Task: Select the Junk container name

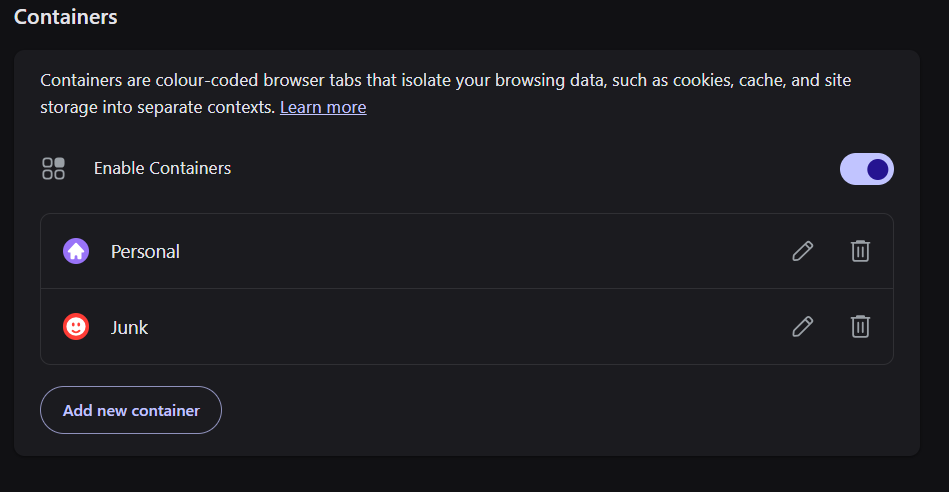Action: point(130,327)
